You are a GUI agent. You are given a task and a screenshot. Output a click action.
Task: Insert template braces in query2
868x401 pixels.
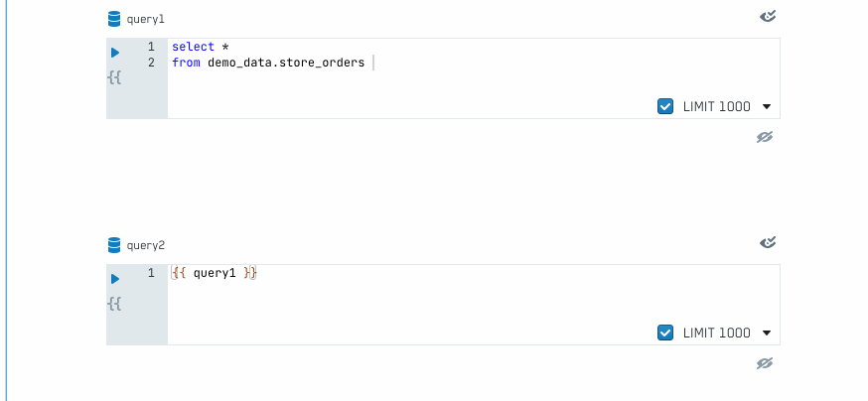pos(114,304)
